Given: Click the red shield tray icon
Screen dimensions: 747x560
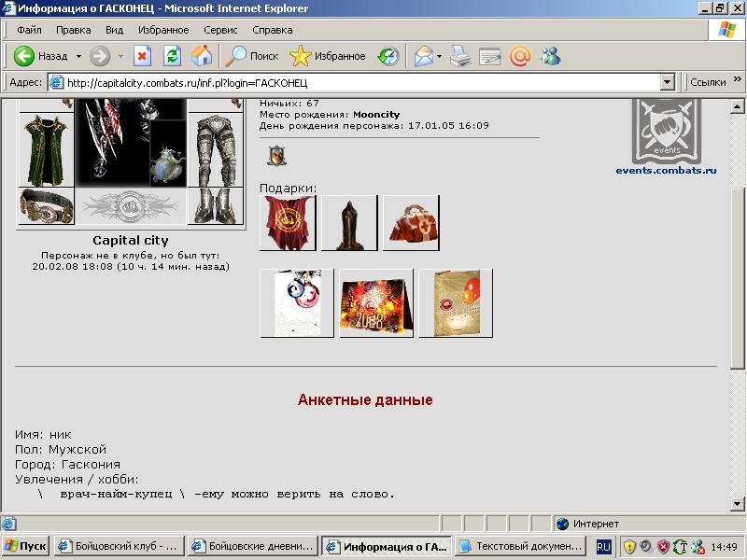Looking at the screenshot, I should tap(663, 547).
